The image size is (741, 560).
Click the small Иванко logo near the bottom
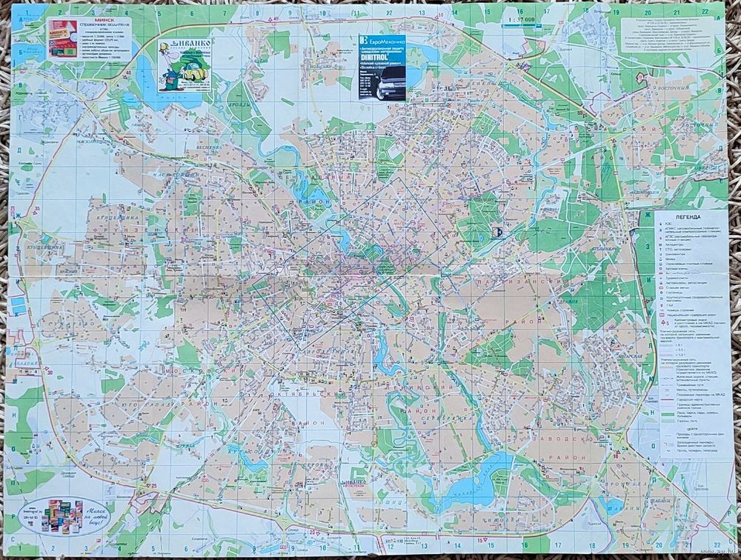tap(354, 482)
